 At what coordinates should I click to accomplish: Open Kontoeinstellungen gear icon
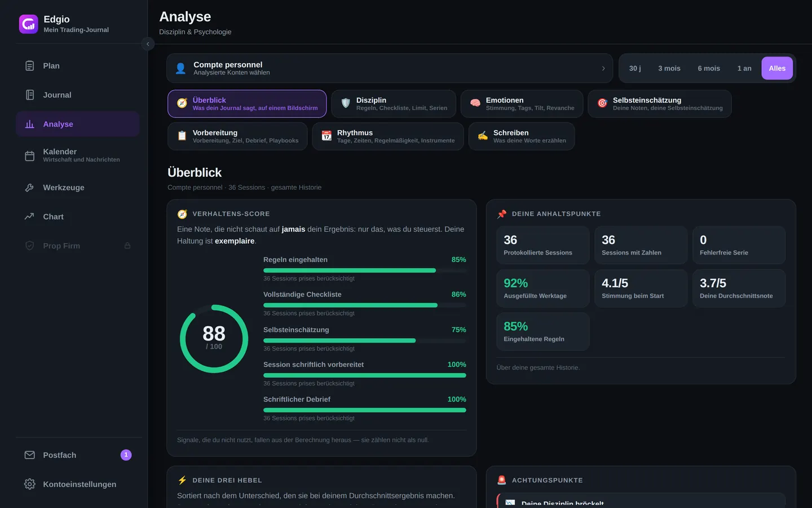tap(30, 484)
